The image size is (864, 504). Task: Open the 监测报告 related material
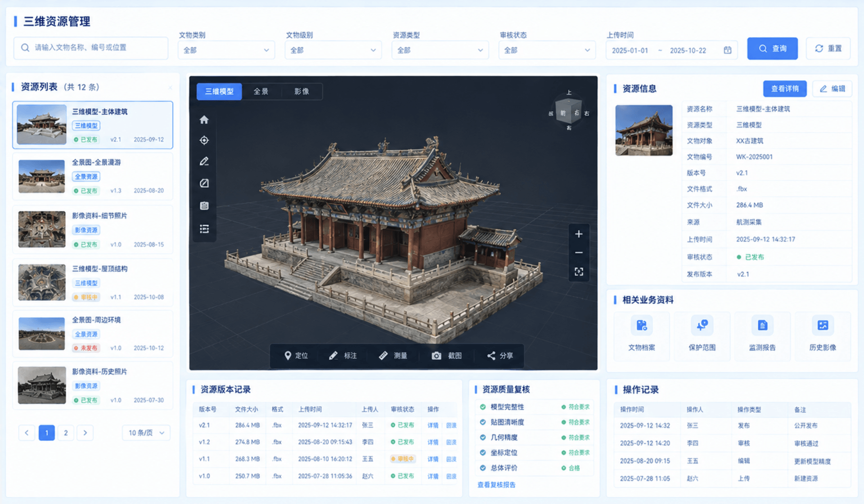(x=762, y=335)
